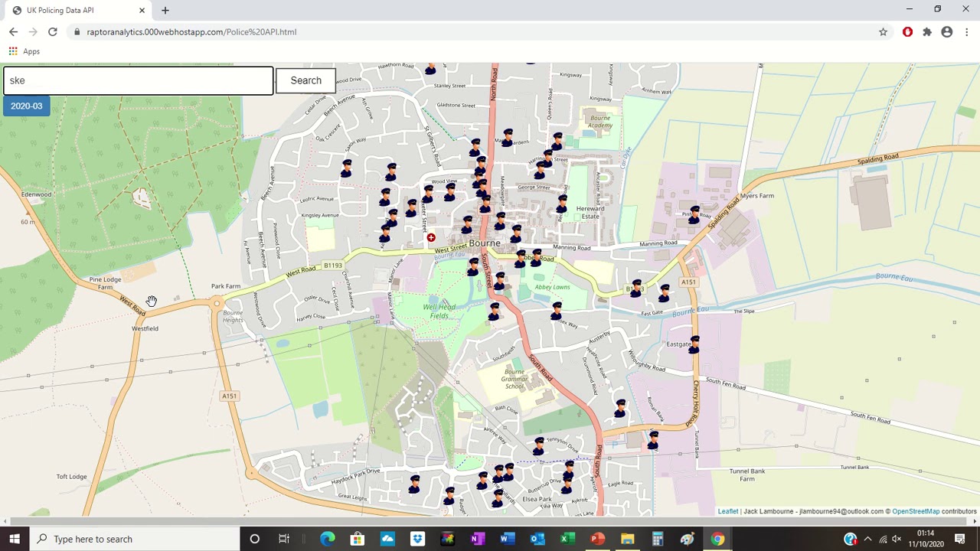Open OneNote from the taskbar
This screenshot has height=551, width=980.
click(477, 539)
